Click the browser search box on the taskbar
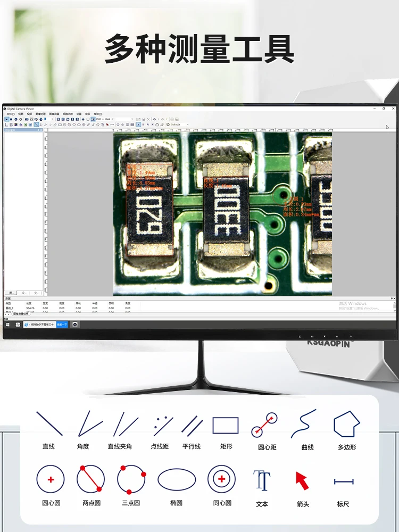 [x=40, y=325]
